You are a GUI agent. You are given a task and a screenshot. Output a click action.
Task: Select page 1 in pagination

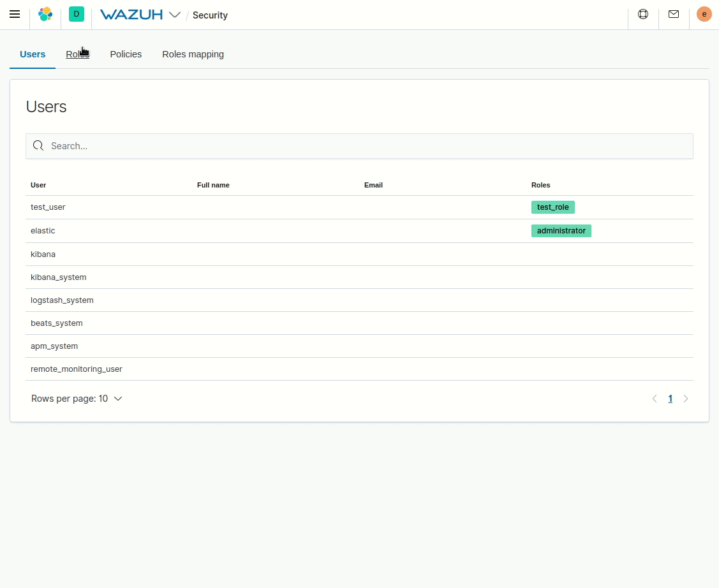click(670, 398)
